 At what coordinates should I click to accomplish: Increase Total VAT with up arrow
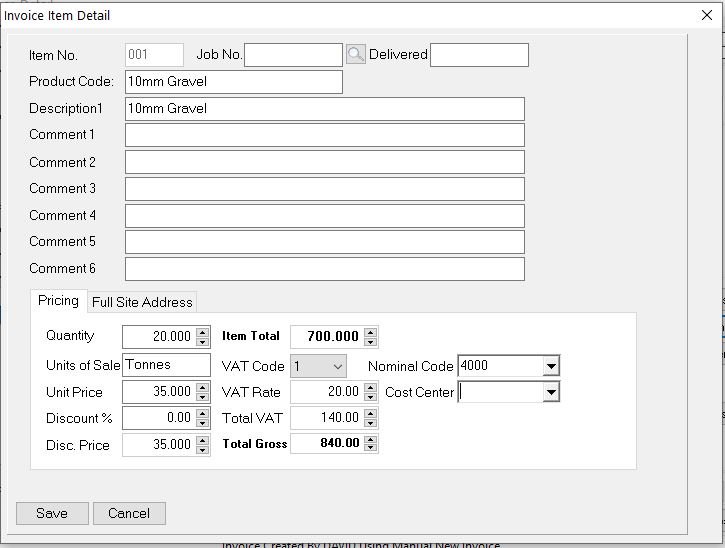pyautogui.click(x=370, y=413)
